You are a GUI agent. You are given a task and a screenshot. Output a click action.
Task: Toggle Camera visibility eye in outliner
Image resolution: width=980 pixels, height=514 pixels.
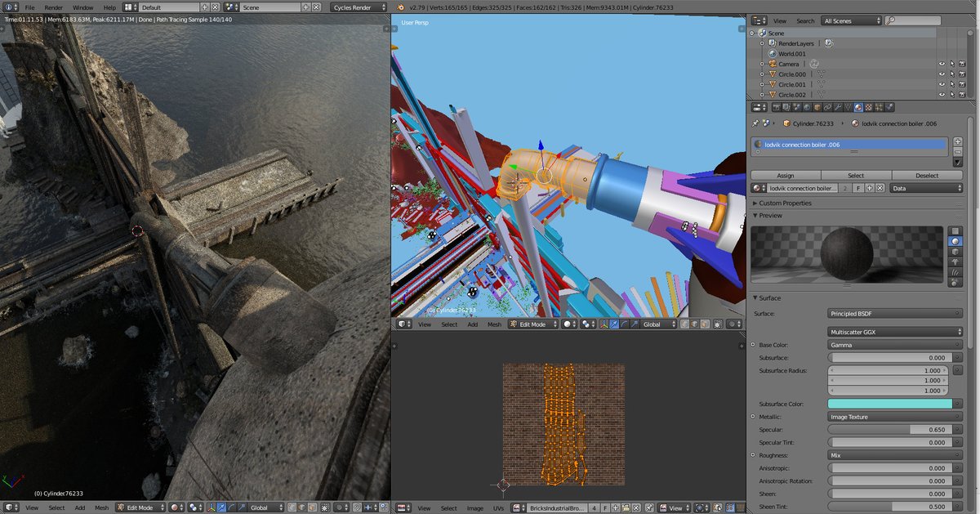[x=942, y=64]
